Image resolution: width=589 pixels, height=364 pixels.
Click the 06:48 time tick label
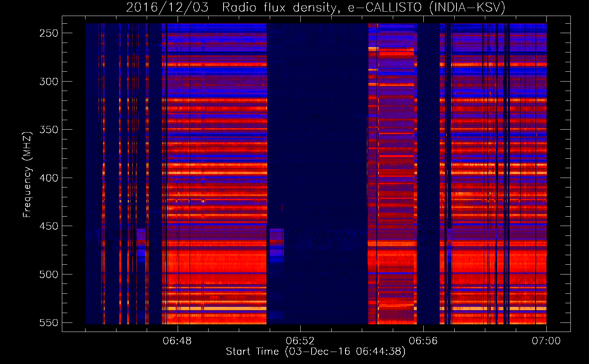click(177, 341)
